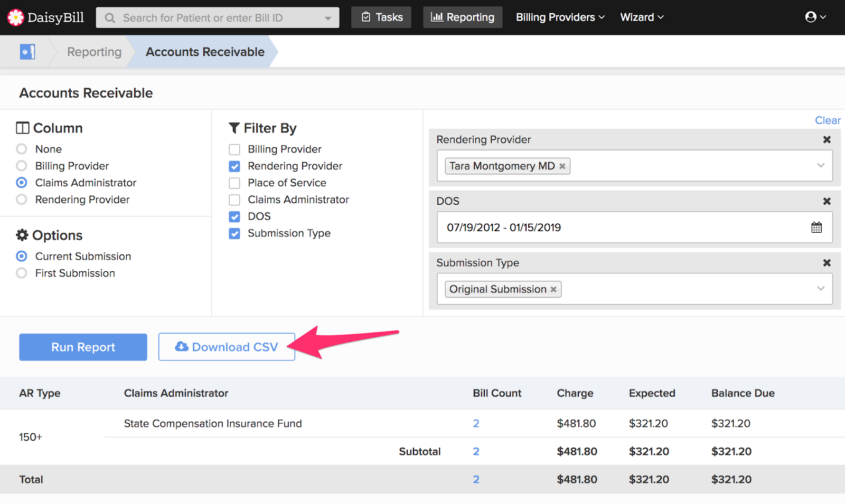Expand the Billing Providers menu

click(x=560, y=17)
